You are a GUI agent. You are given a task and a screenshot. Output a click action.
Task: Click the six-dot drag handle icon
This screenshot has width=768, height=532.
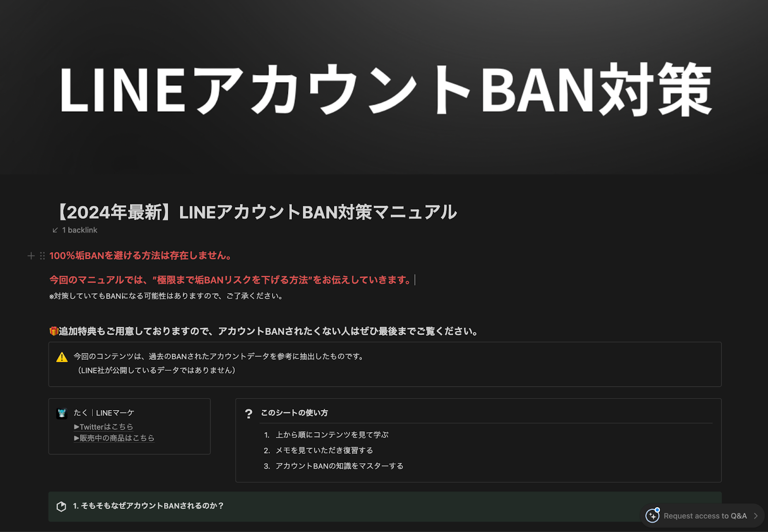click(x=42, y=256)
